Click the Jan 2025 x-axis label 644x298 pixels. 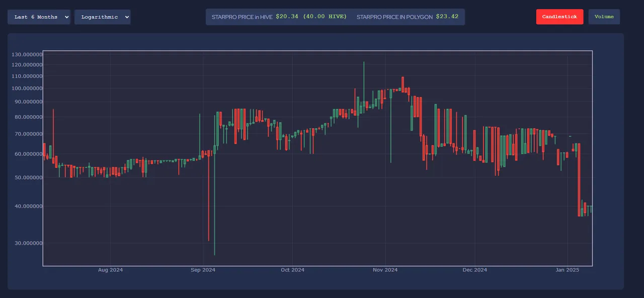pos(568,270)
